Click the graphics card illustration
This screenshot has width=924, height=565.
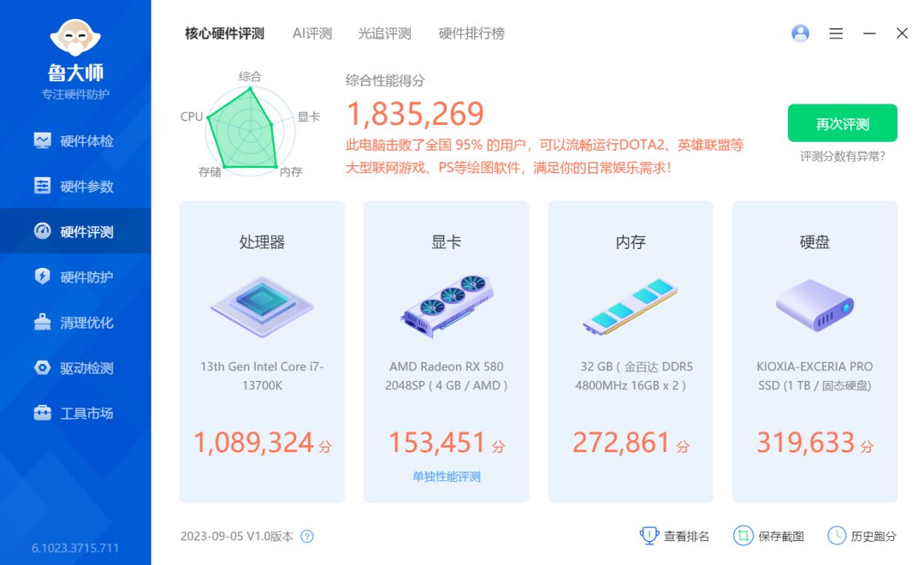tap(447, 306)
